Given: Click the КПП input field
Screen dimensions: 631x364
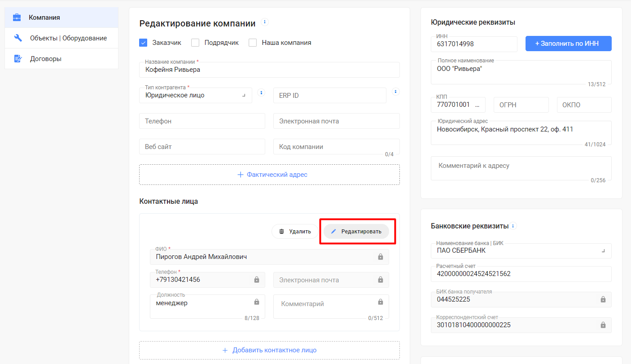Looking at the screenshot, I should click(x=458, y=105).
